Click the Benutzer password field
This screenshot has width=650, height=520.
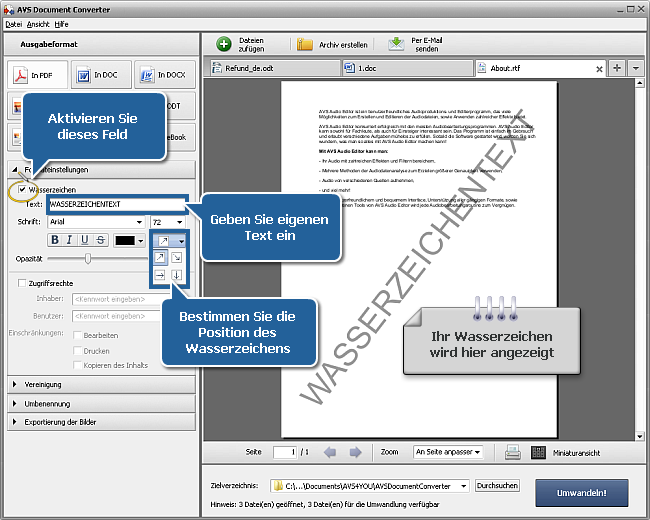click(116, 316)
